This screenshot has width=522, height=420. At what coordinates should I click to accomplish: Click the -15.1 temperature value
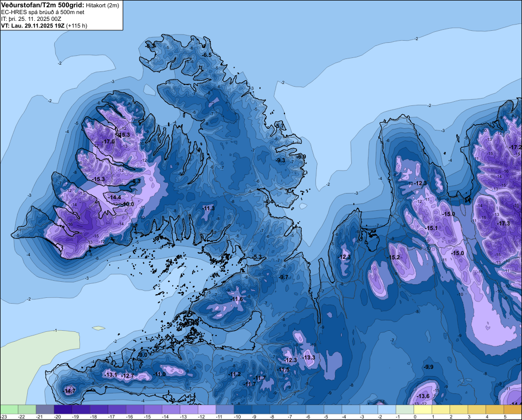(x=431, y=228)
